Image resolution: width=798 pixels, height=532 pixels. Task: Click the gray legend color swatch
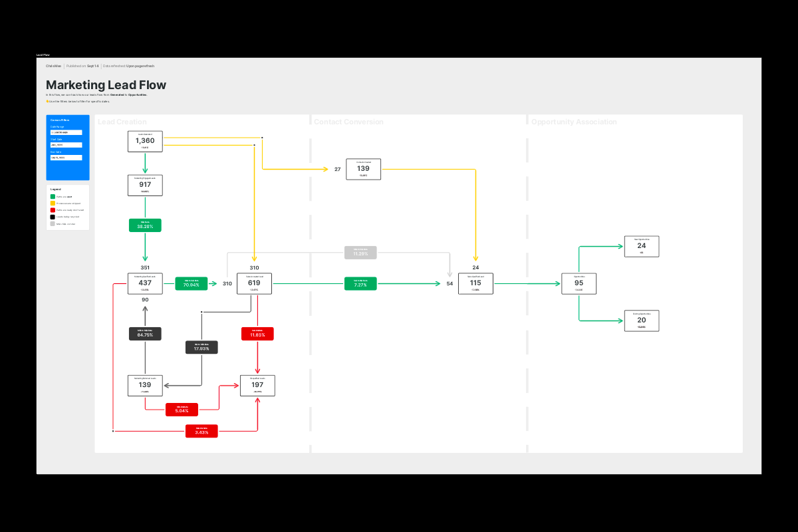[x=53, y=224]
